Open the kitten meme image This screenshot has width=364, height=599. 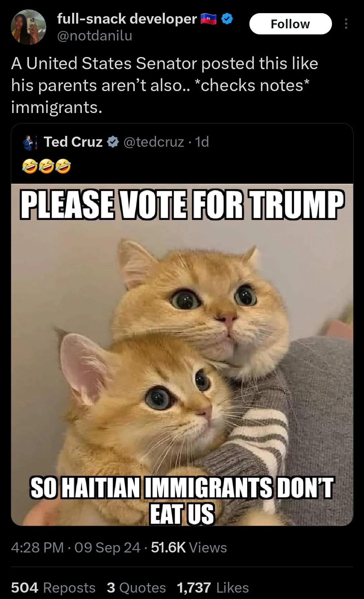(x=182, y=354)
